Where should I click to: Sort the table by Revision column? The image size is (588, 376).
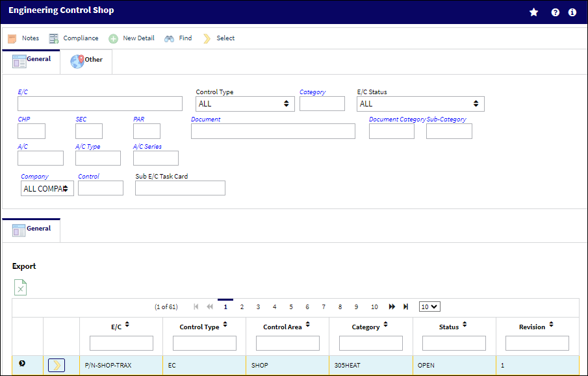(x=551, y=325)
